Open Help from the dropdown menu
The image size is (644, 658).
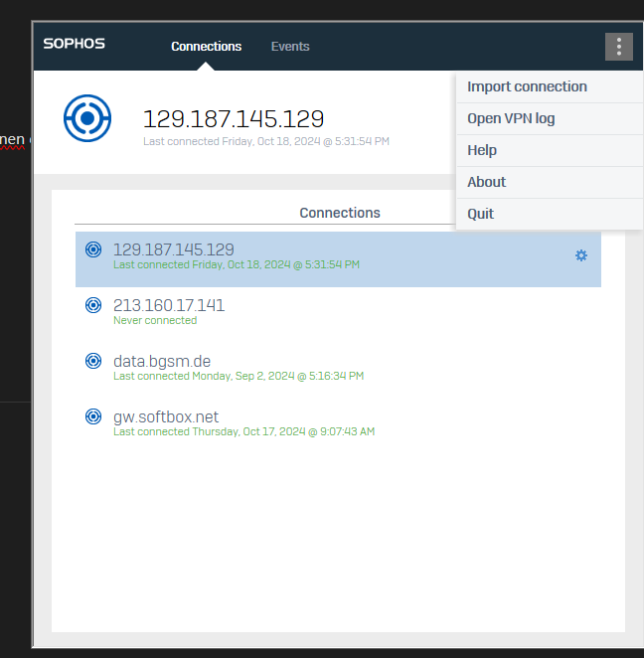point(482,150)
